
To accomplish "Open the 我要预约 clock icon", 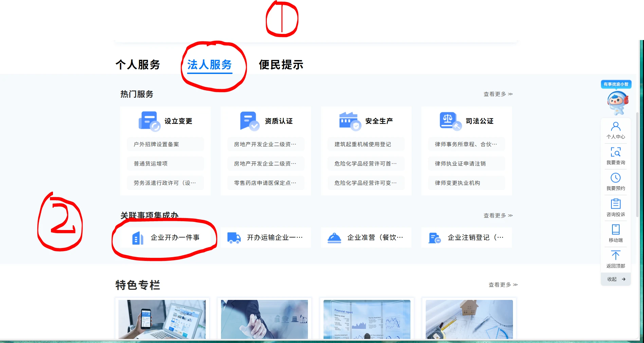I will [x=615, y=178].
